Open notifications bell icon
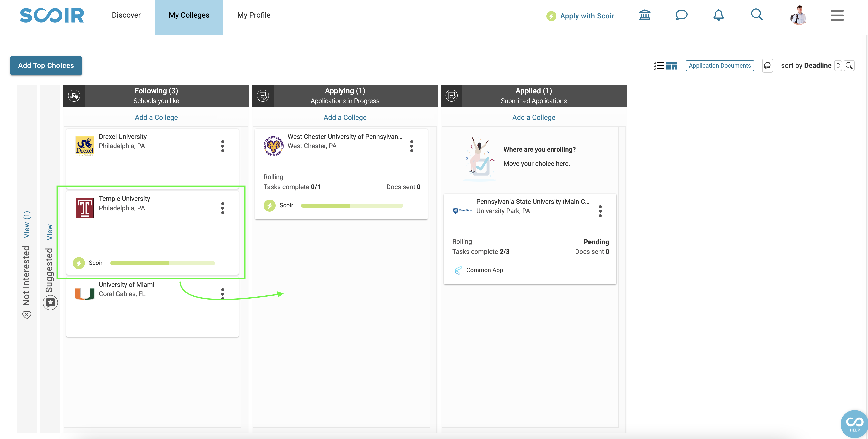Image resolution: width=868 pixels, height=439 pixels. click(x=718, y=15)
